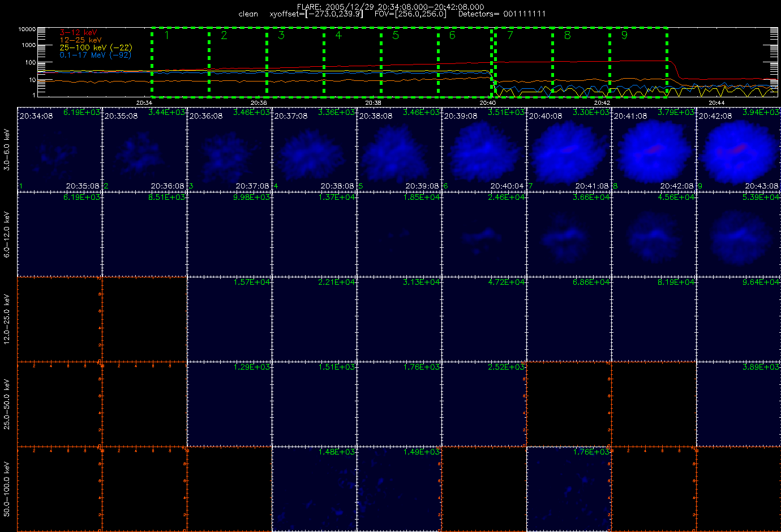Open the 50.0-100.0 keV image with peak 1.49E+03
The image size is (781, 532).
(400, 489)
